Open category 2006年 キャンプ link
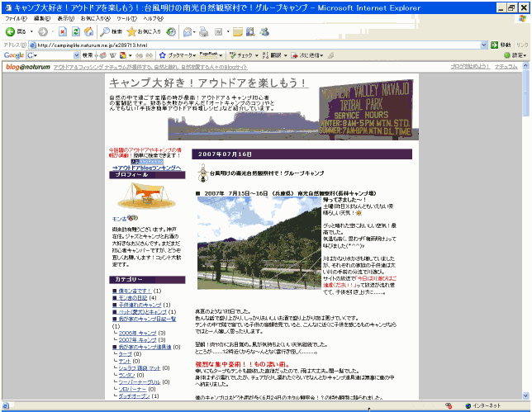Image resolution: width=532 pixels, height=412 pixels. pos(137,333)
